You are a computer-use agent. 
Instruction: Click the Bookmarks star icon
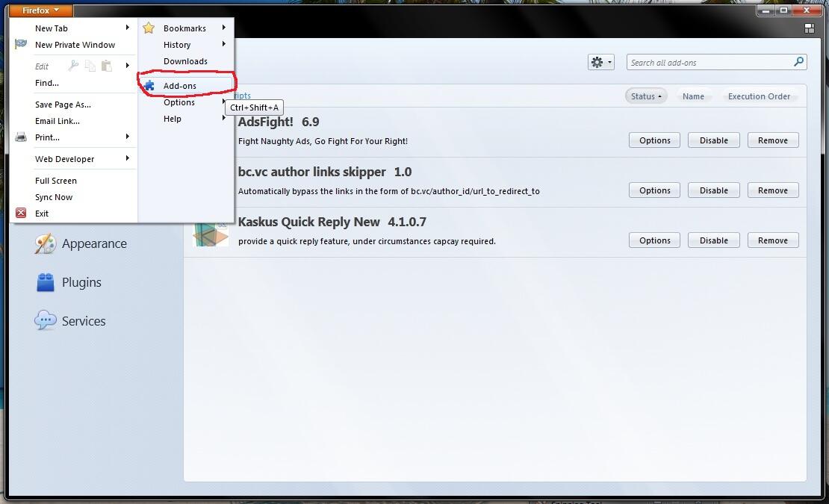coord(149,28)
